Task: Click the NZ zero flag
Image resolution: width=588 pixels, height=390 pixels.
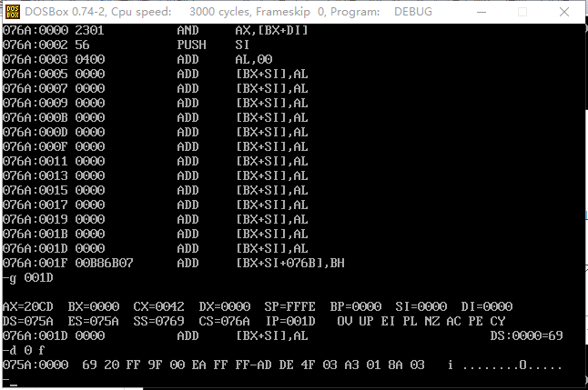Action: [432, 322]
